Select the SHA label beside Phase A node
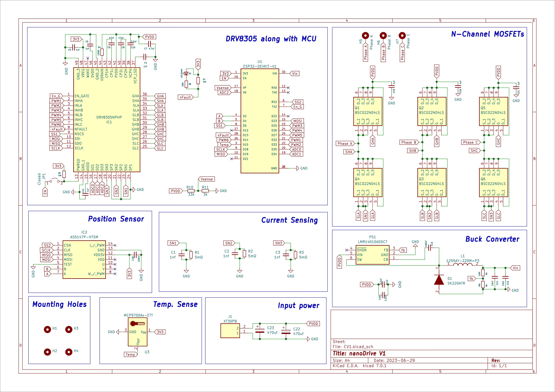The height and width of the screenshot is (392, 555). click(349, 152)
